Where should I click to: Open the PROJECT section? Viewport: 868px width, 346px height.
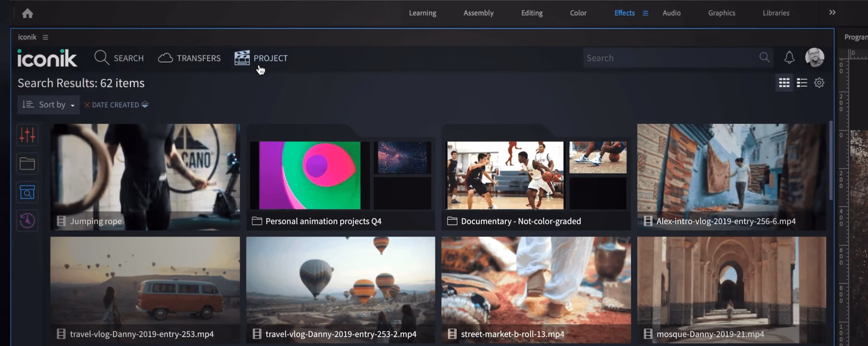point(261,58)
